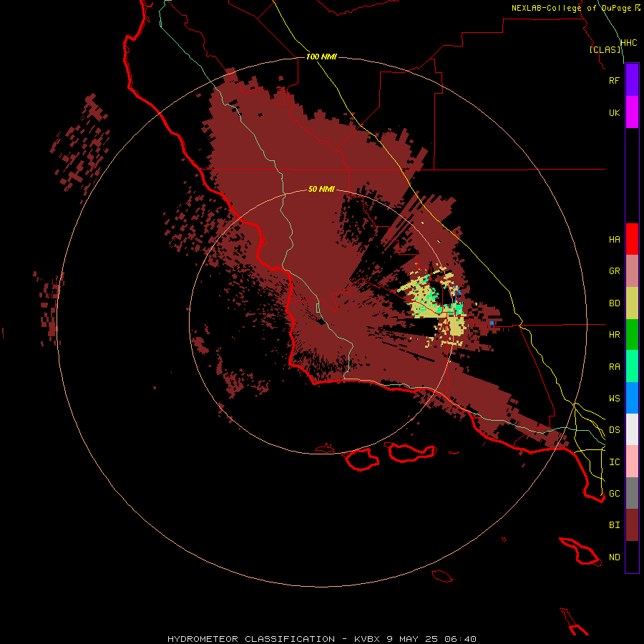Click the '100 NMI' range ring label
The image size is (644, 644).
pyautogui.click(x=321, y=57)
